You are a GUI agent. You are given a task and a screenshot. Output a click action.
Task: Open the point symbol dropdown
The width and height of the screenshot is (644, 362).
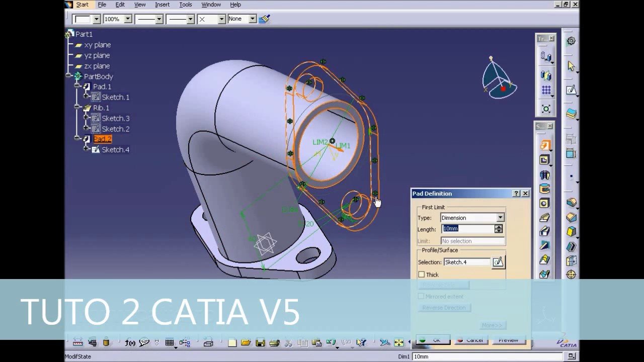[221, 19]
